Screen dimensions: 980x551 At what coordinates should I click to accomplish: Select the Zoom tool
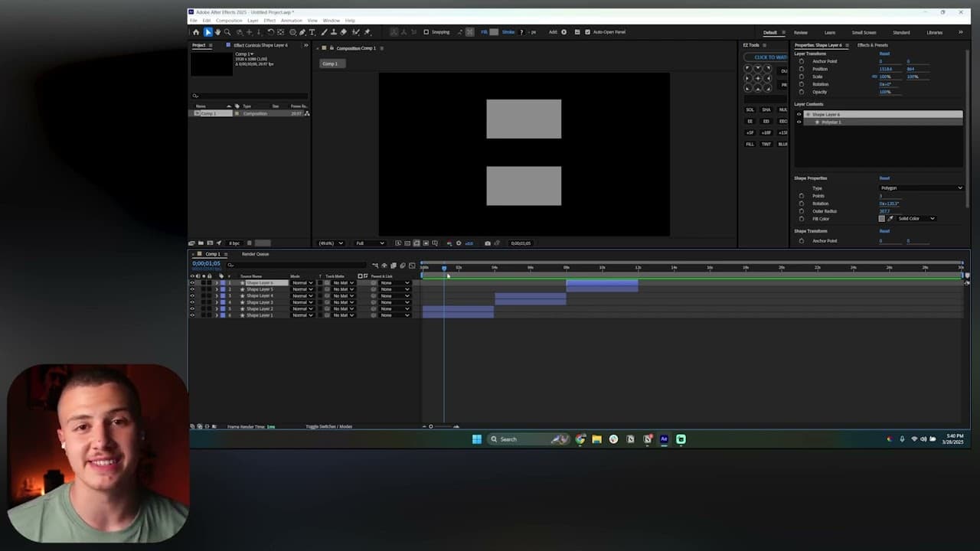click(227, 32)
